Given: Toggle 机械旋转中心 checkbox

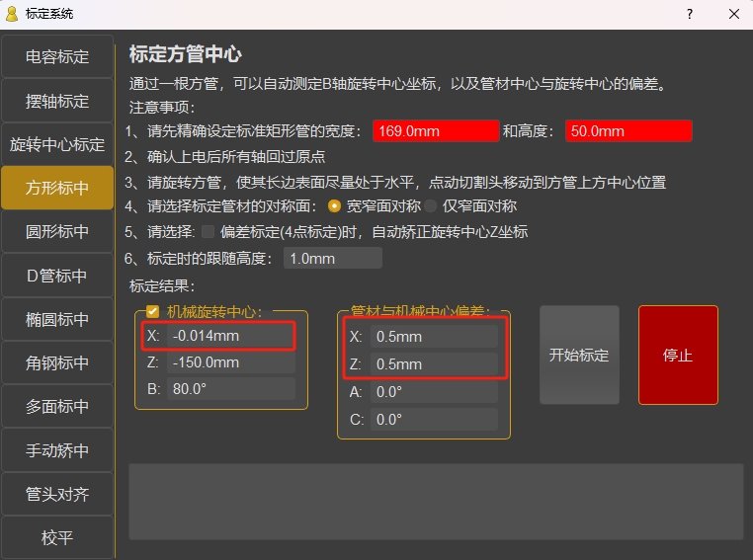Looking at the screenshot, I should click(x=153, y=311).
